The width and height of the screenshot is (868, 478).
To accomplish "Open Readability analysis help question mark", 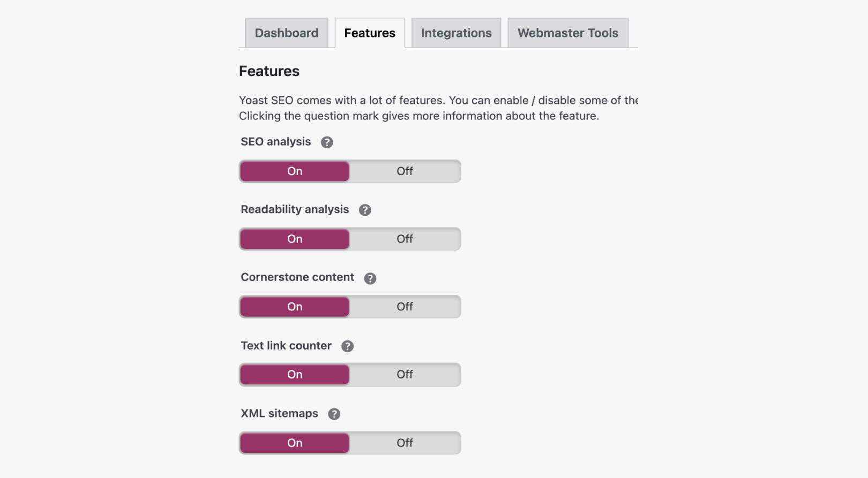I will [x=365, y=210].
